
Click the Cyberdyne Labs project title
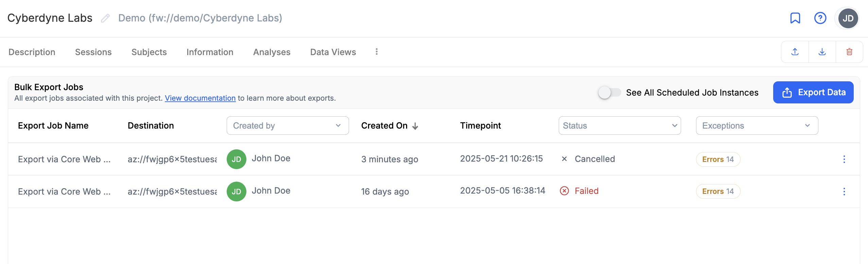tap(50, 18)
